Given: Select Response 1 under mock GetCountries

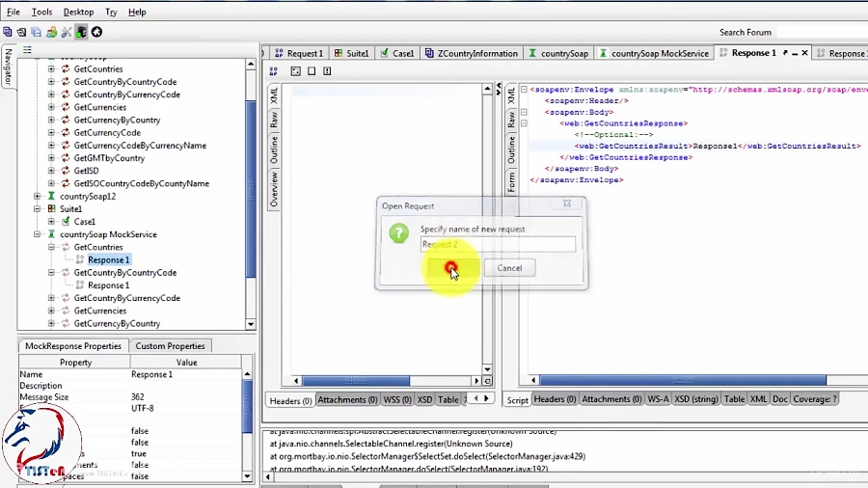Looking at the screenshot, I should 108,260.
